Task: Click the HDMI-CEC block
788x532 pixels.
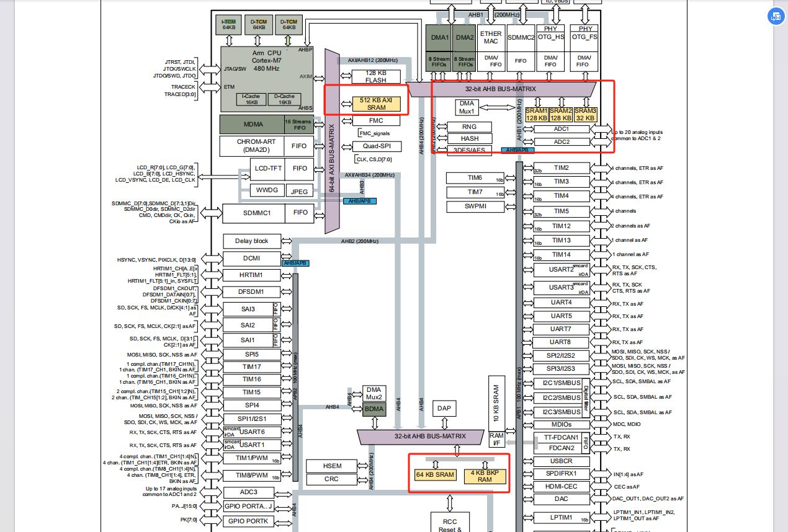Action: [x=562, y=487]
